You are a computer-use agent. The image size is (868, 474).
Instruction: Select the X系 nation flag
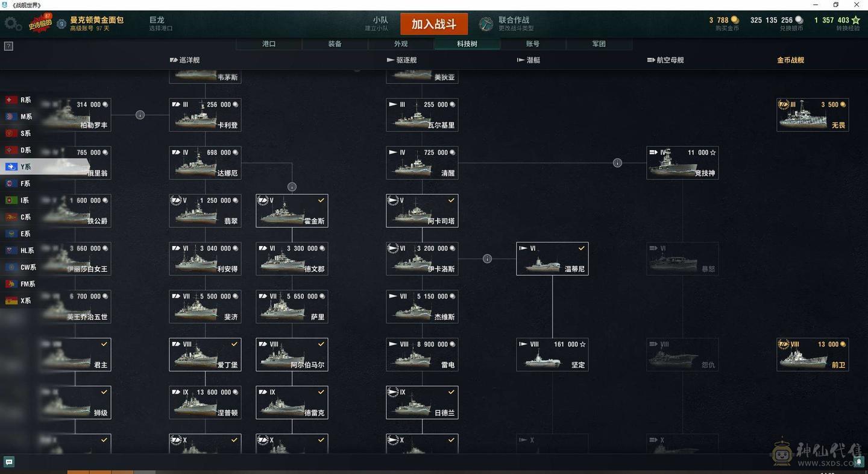(11, 301)
